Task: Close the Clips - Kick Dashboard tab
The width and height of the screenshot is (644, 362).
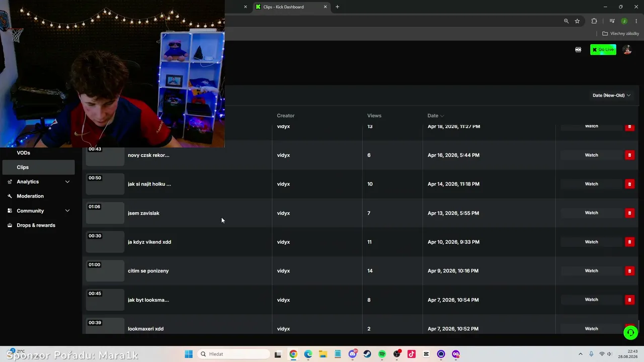Action: pyautogui.click(x=325, y=7)
